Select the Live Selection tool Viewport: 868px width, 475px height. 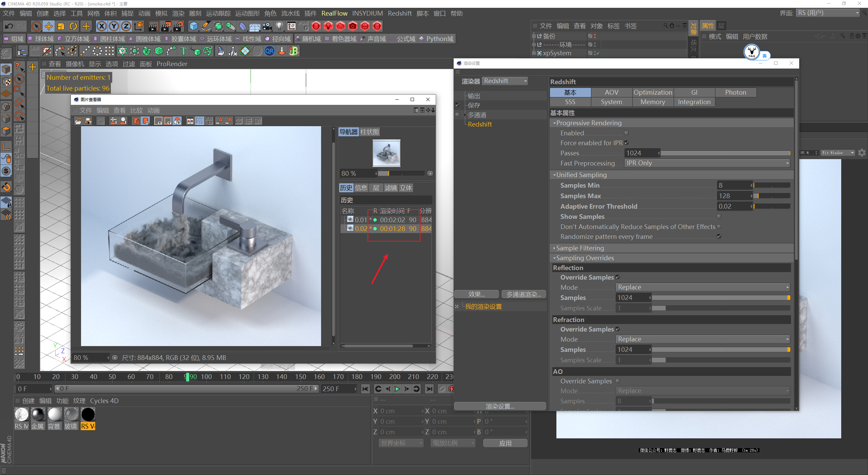click(x=36, y=26)
